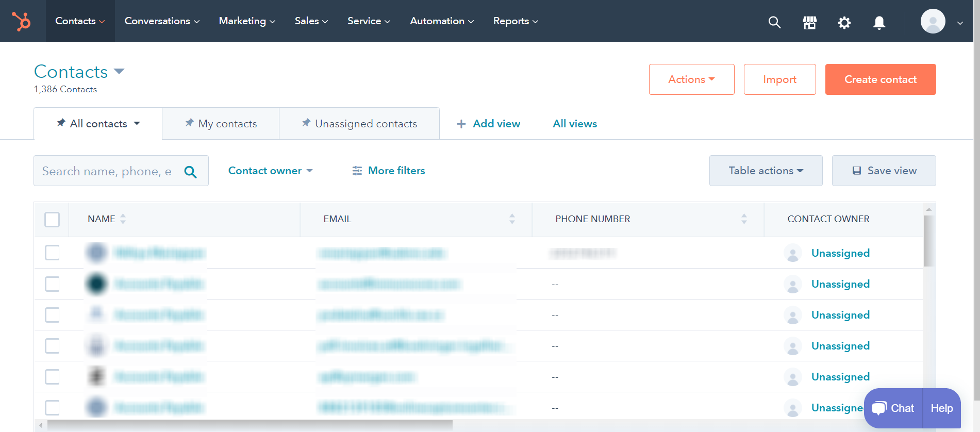Open the Settings gear icon
980x432 pixels.
point(844,22)
